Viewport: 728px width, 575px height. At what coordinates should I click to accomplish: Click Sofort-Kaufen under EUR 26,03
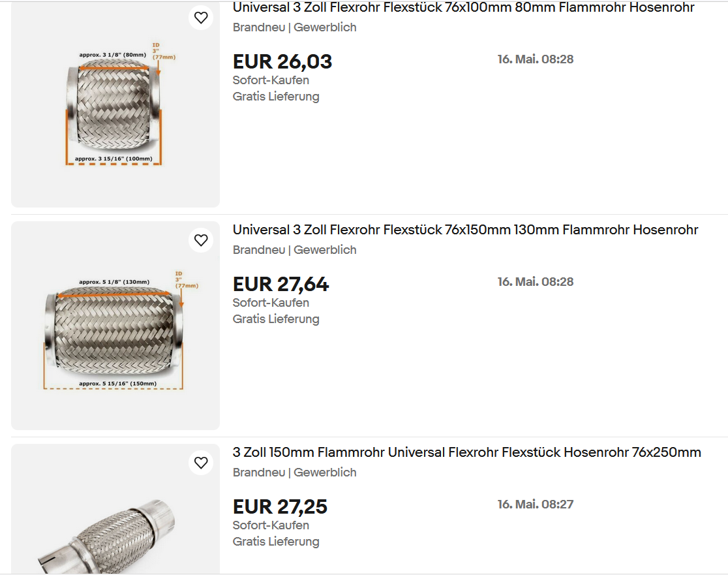tap(271, 80)
